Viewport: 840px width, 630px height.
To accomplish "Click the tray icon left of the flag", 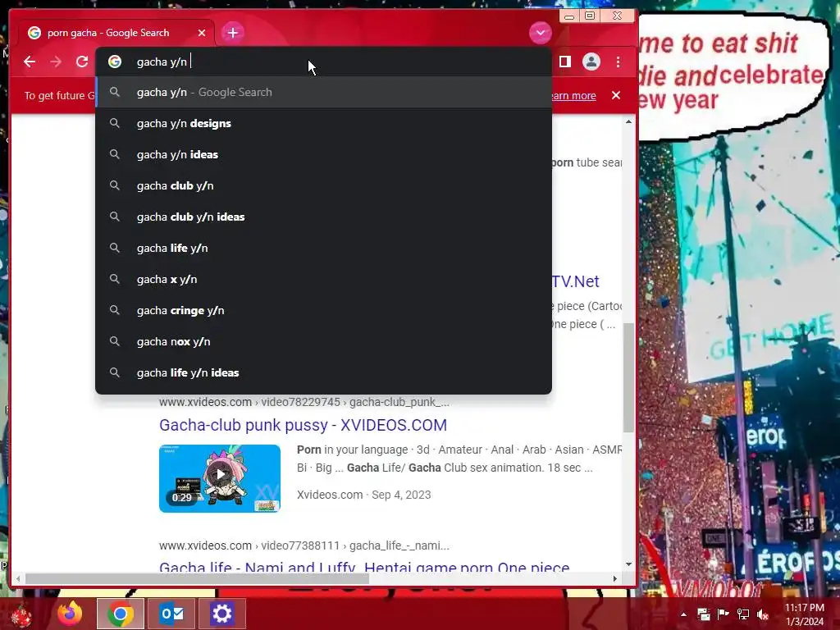I will [703, 614].
